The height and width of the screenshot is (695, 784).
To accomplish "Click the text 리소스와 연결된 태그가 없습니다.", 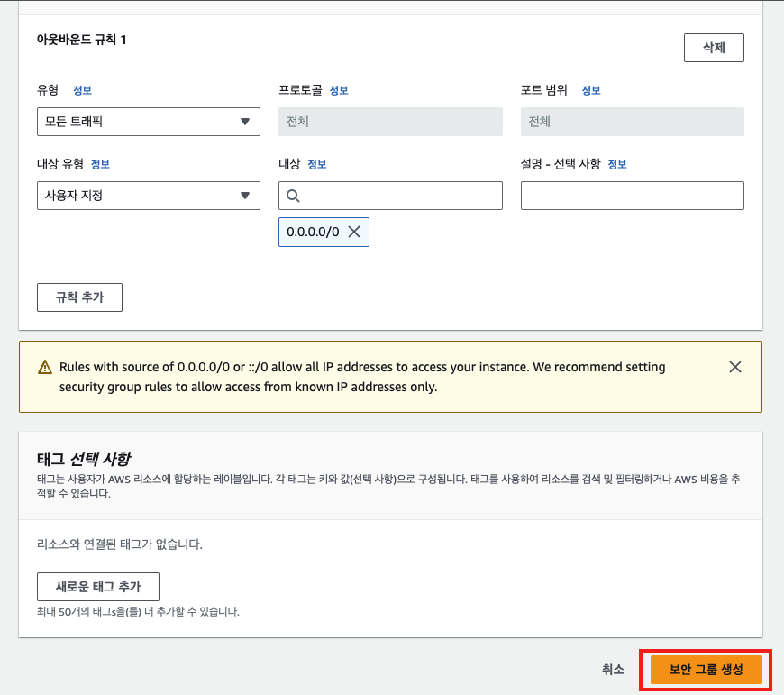I will click(x=120, y=544).
